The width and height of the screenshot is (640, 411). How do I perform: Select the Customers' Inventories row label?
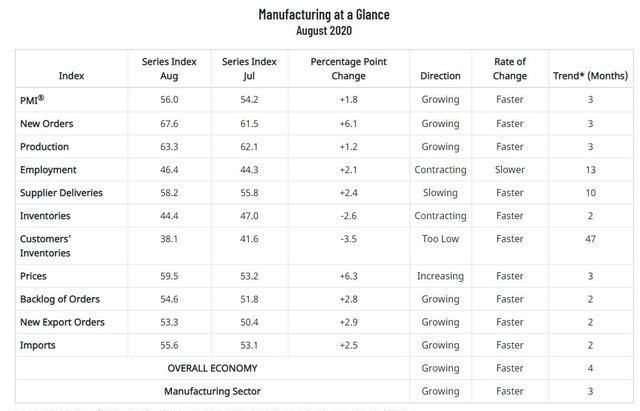coord(45,246)
